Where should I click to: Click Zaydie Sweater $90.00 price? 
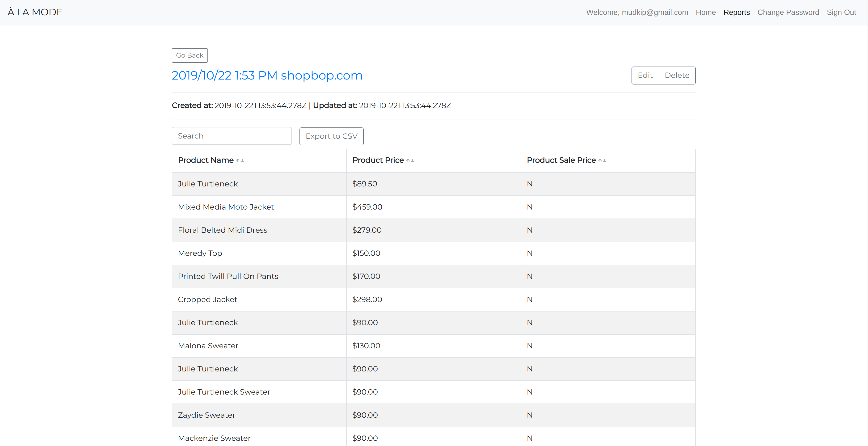click(x=433, y=415)
